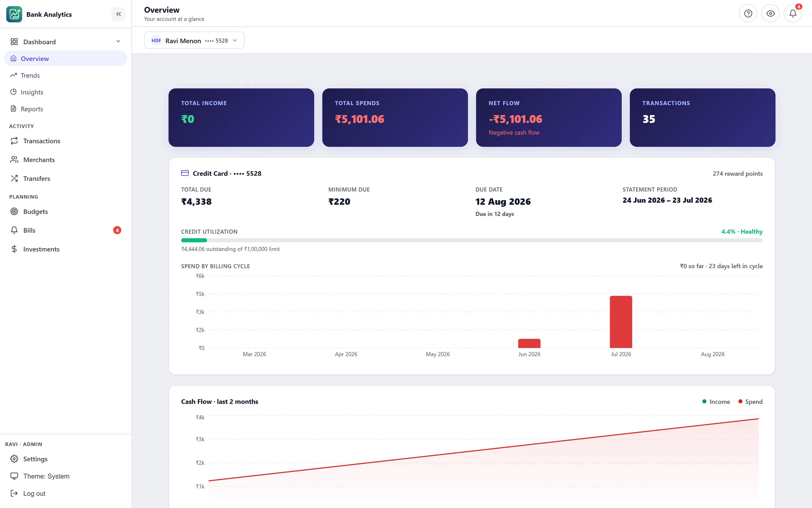Expand the Dashboard chevron in sidebar
The width and height of the screenshot is (812, 508).
pyautogui.click(x=118, y=41)
